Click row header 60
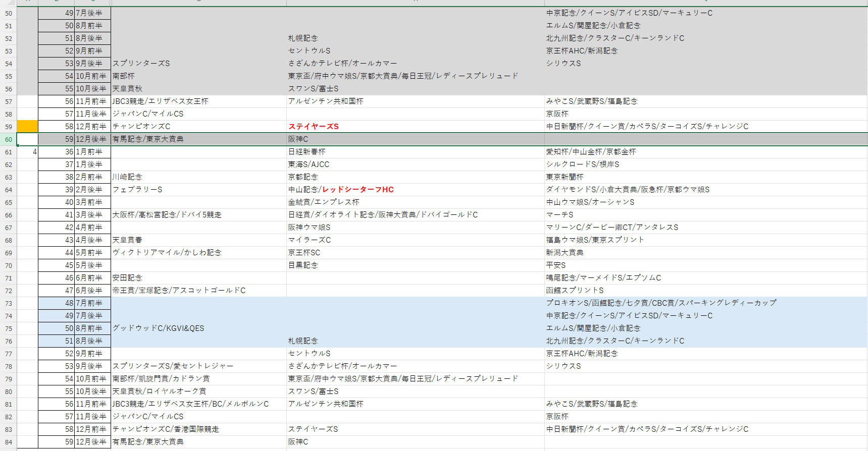 pyautogui.click(x=9, y=139)
